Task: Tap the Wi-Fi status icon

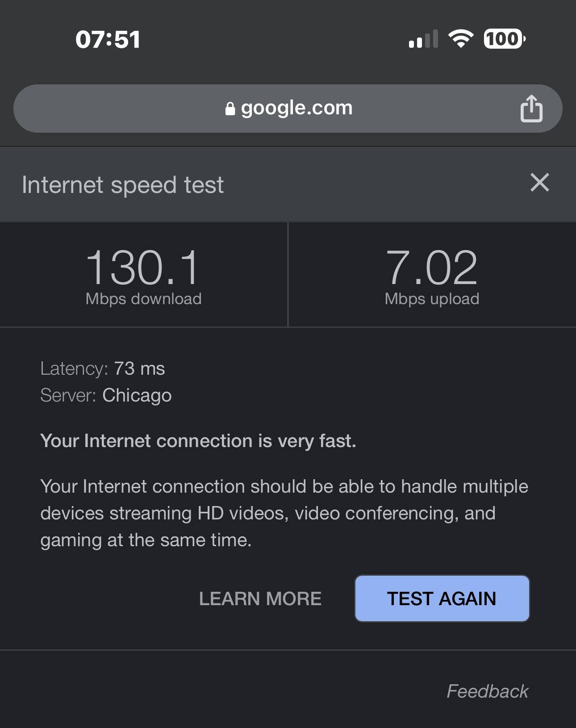Action: pos(461,39)
